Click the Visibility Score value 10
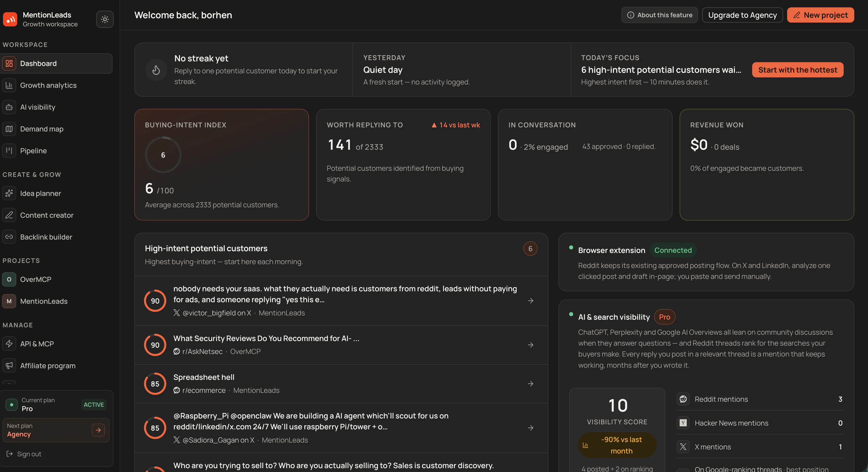Image resolution: width=868 pixels, height=472 pixels. [x=618, y=405]
